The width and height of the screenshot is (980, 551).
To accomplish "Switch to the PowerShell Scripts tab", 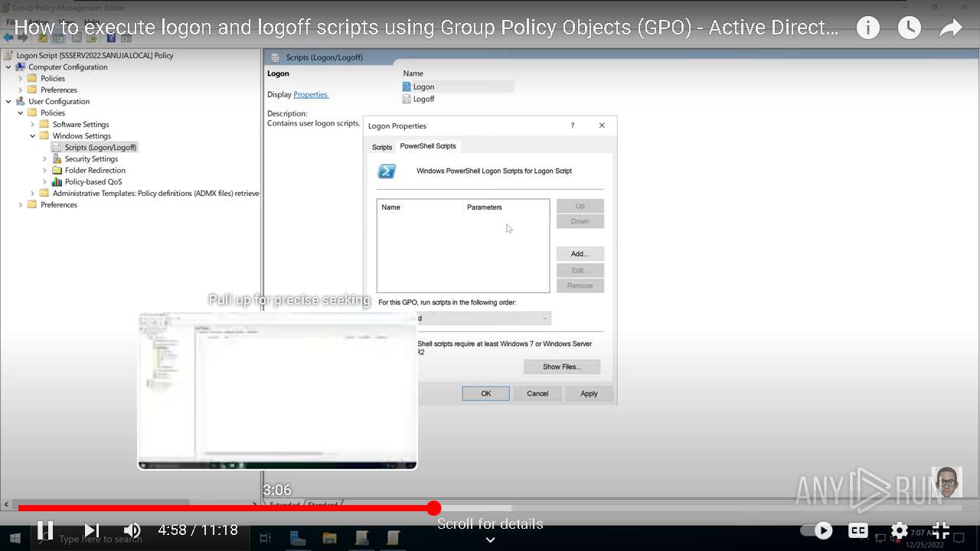I will tap(428, 146).
